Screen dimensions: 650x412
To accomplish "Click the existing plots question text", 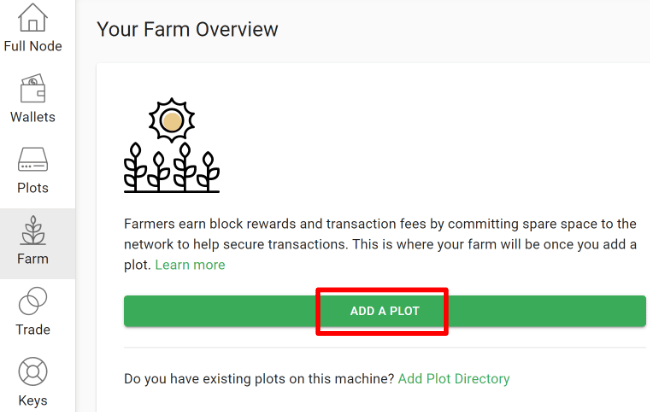I will (259, 379).
